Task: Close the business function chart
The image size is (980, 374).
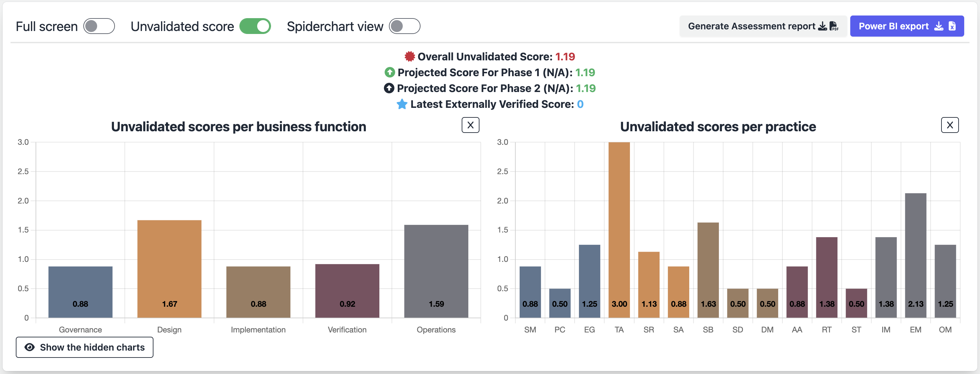Action: click(x=470, y=125)
